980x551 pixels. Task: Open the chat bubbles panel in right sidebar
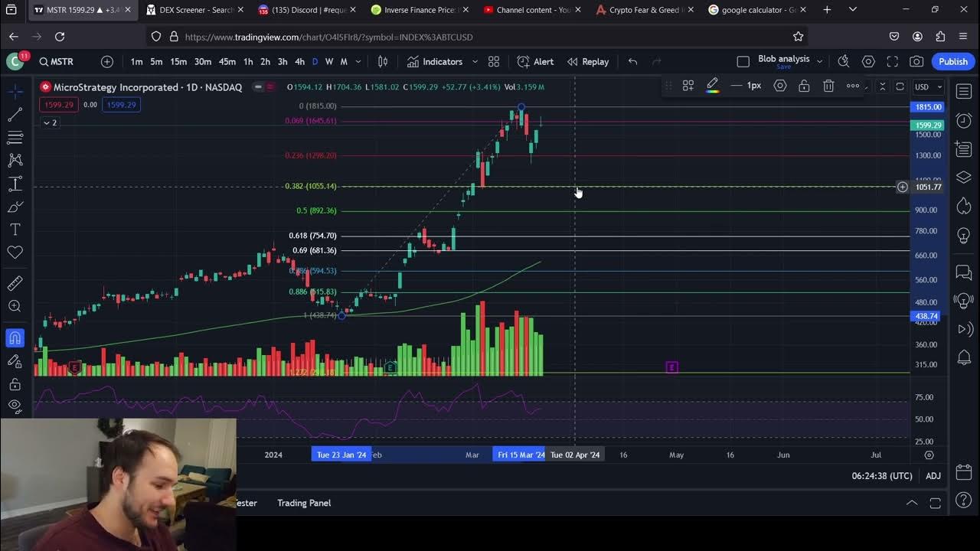coord(964,272)
